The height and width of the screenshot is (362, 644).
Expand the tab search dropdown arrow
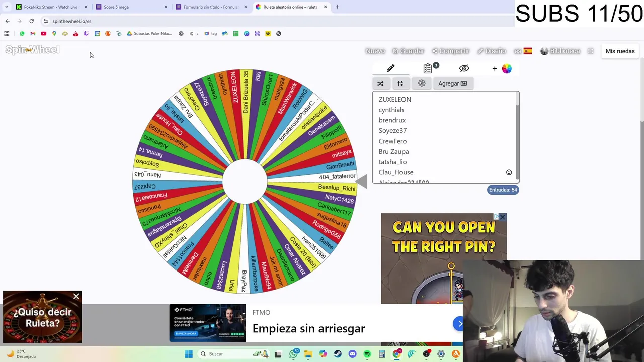pyautogui.click(x=6, y=7)
